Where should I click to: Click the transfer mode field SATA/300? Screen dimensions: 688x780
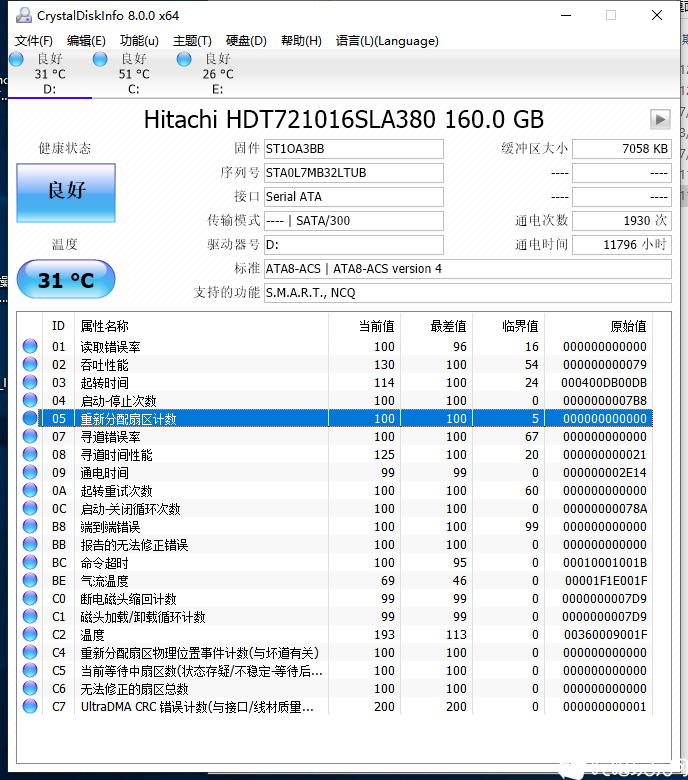(354, 220)
